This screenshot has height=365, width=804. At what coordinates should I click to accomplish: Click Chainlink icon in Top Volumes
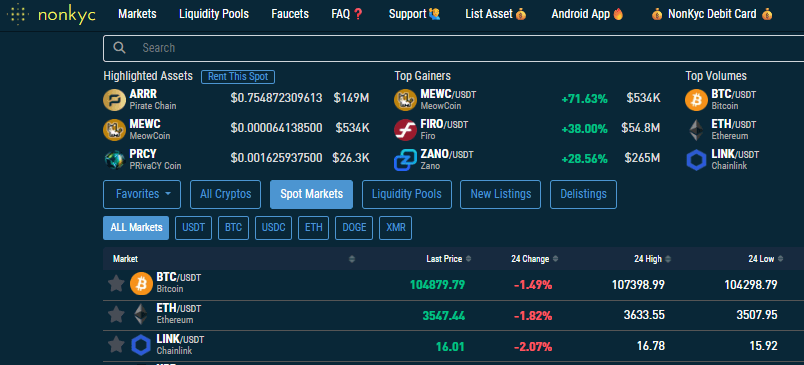coord(696,160)
